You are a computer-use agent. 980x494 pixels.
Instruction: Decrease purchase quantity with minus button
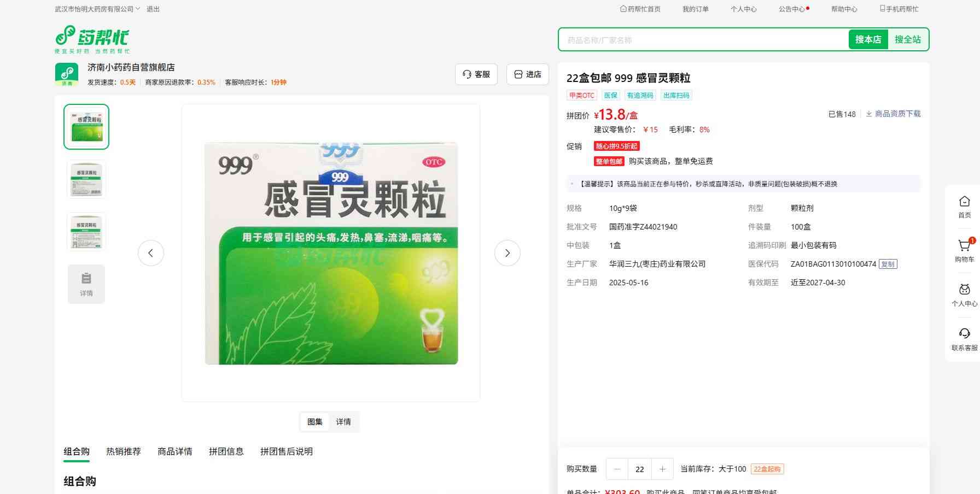(x=617, y=469)
